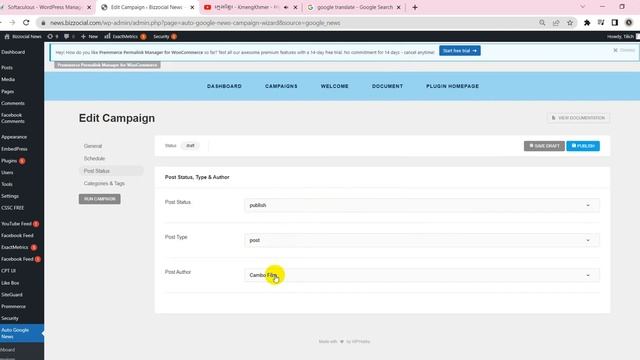This screenshot has height=360, width=640.
Task: Open the Post Type post dropdown
Action: pos(422,240)
